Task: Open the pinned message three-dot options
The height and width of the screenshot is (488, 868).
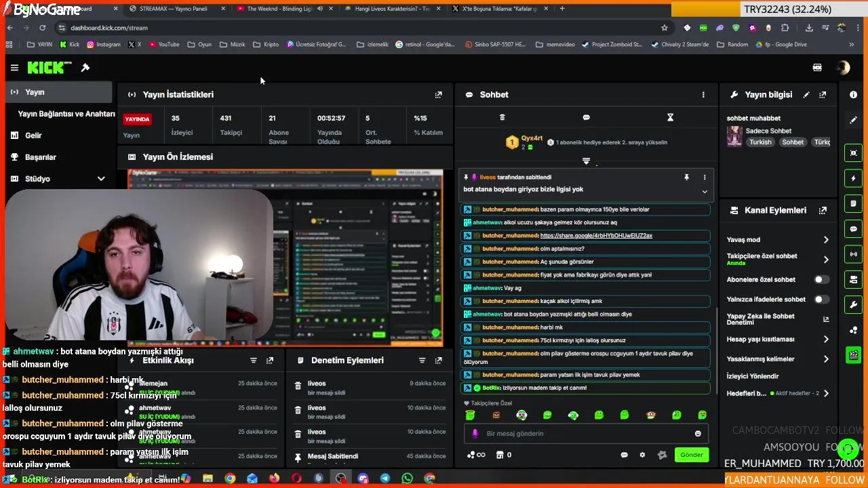Action: pyautogui.click(x=705, y=177)
